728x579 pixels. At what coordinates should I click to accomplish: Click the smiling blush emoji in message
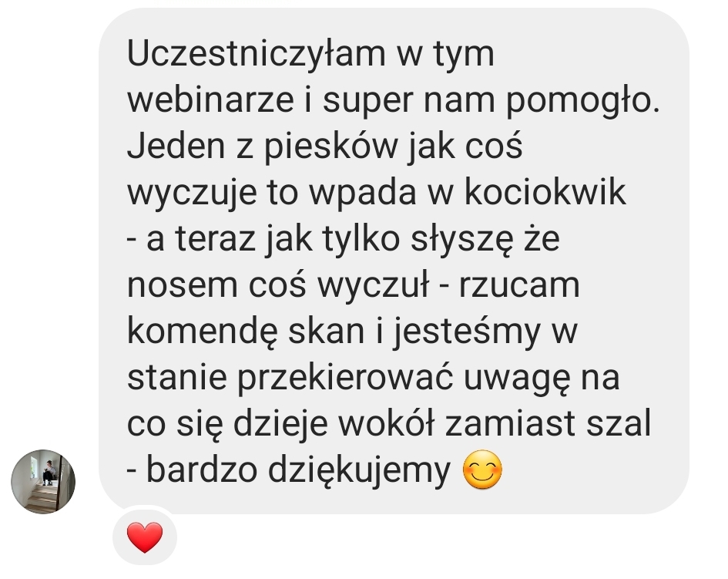coord(483,470)
